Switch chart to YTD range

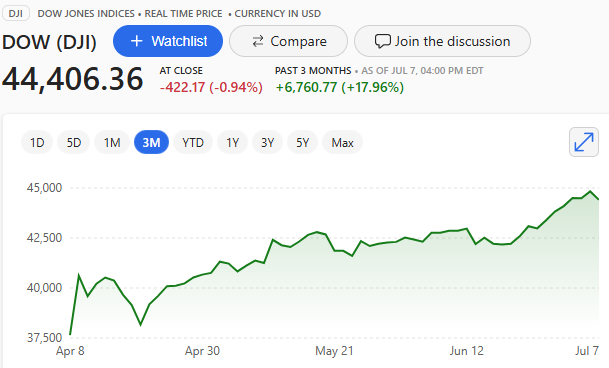(193, 143)
